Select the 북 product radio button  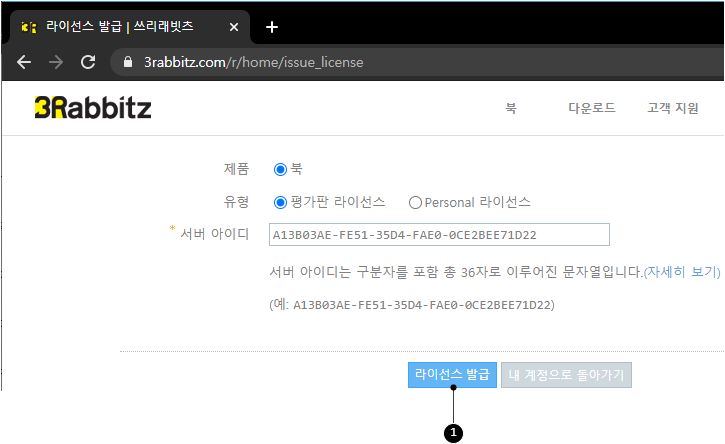tap(280, 170)
